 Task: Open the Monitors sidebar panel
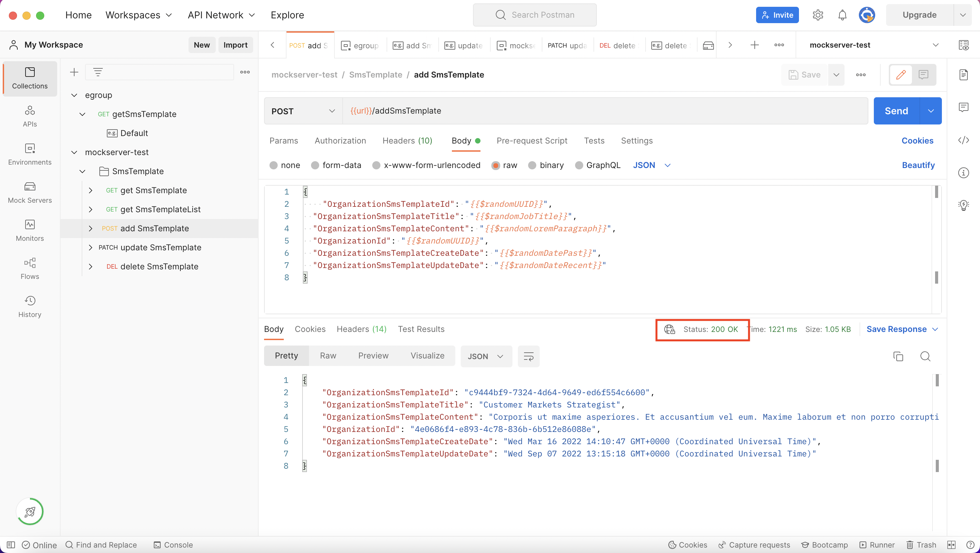coord(30,231)
